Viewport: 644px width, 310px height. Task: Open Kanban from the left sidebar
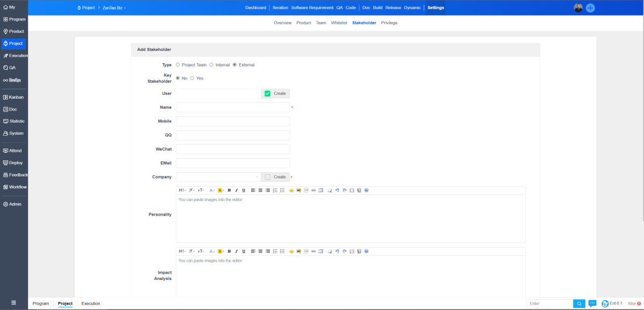[16, 97]
